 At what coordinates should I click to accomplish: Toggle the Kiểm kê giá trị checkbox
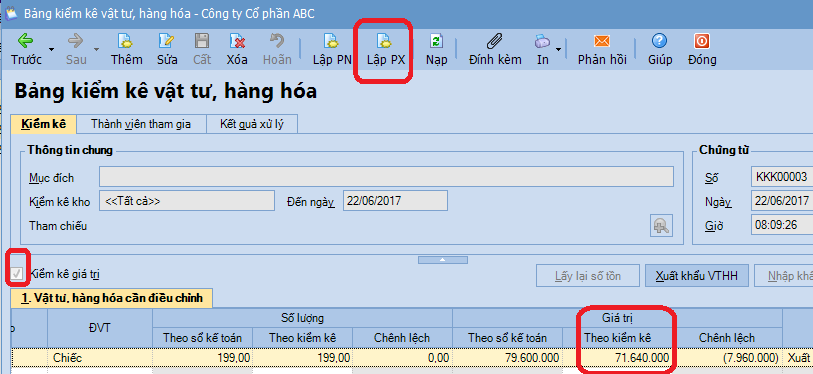[17, 274]
